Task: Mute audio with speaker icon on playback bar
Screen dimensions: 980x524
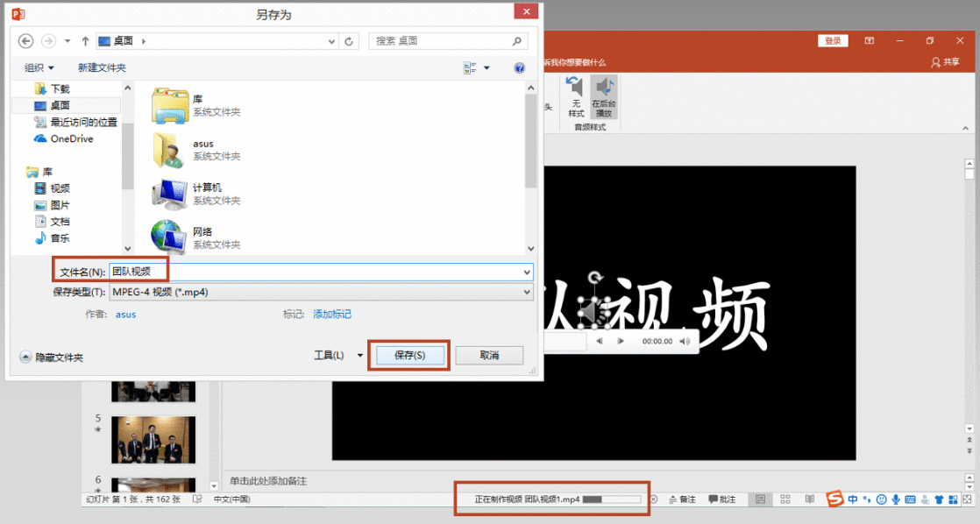Action: coord(685,342)
